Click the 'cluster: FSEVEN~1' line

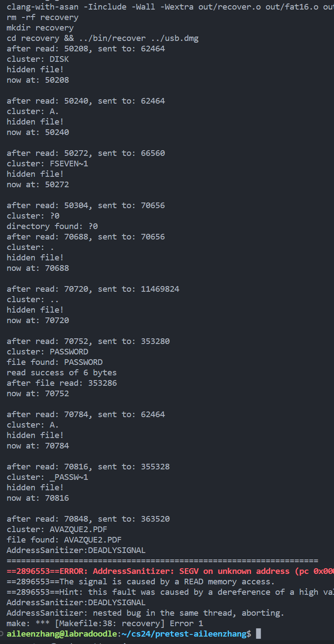pyautogui.click(x=48, y=164)
